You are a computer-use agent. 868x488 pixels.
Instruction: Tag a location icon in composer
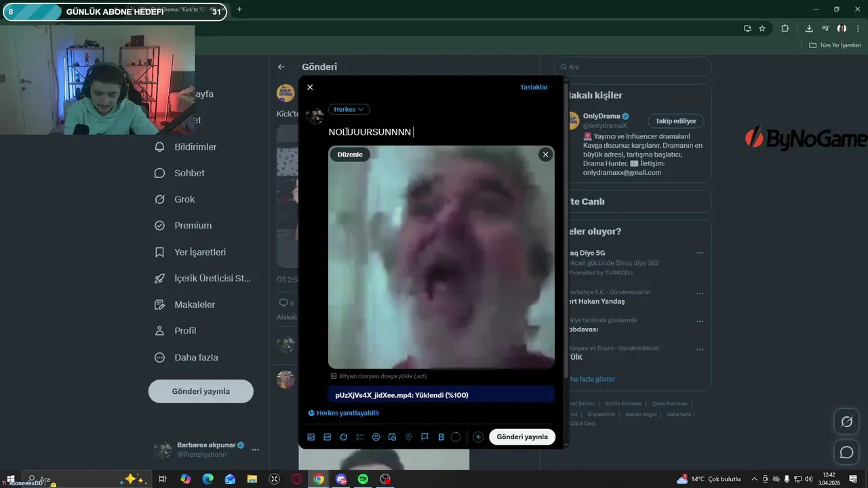tap(409, 437)
